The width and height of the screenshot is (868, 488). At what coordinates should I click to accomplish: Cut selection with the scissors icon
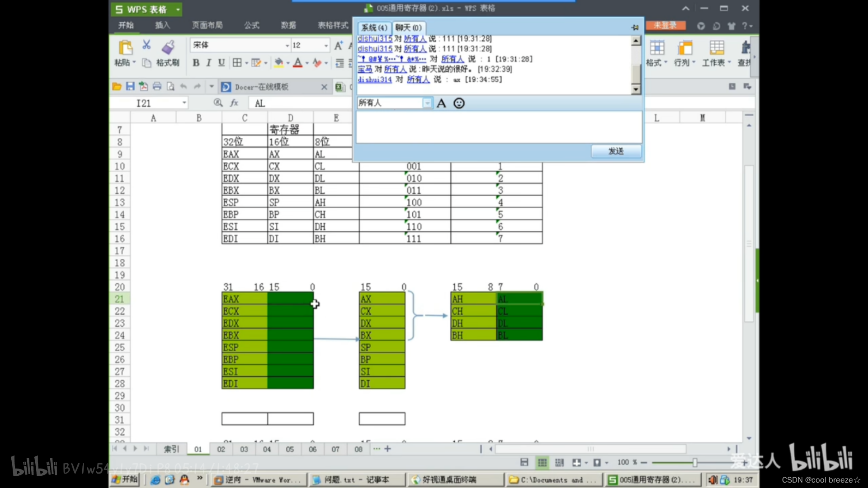[x=146, y=45]
